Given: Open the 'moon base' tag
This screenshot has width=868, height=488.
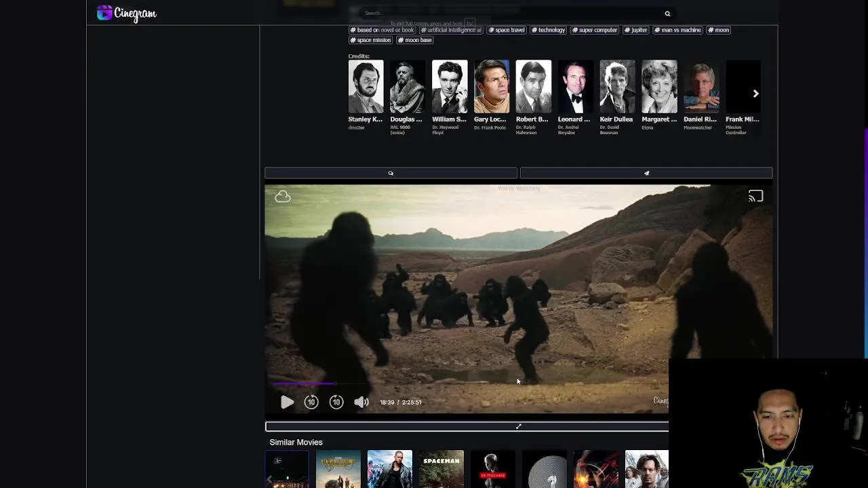Looking at the screenshot, I should coord(415,40).
